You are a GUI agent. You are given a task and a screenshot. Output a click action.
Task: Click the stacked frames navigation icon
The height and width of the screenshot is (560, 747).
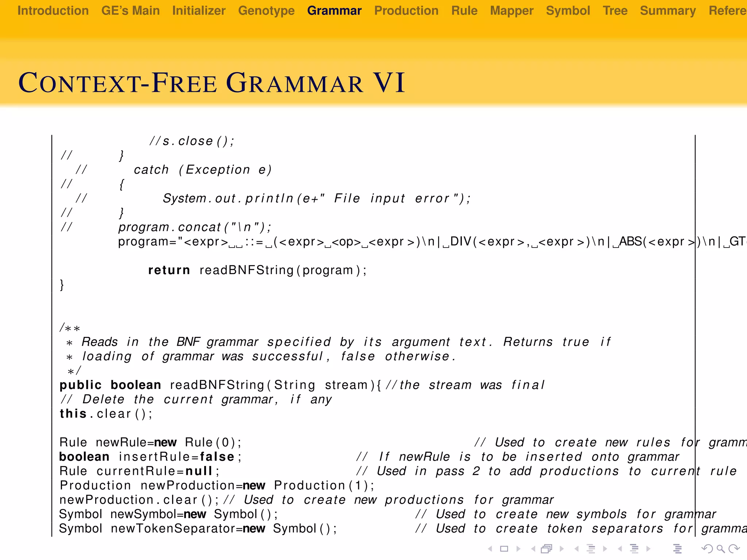pos(547,549)
